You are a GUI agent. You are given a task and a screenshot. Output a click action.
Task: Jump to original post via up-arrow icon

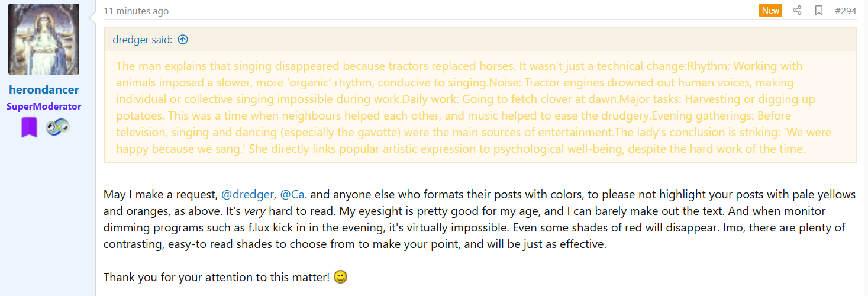[x=183, y=40]
